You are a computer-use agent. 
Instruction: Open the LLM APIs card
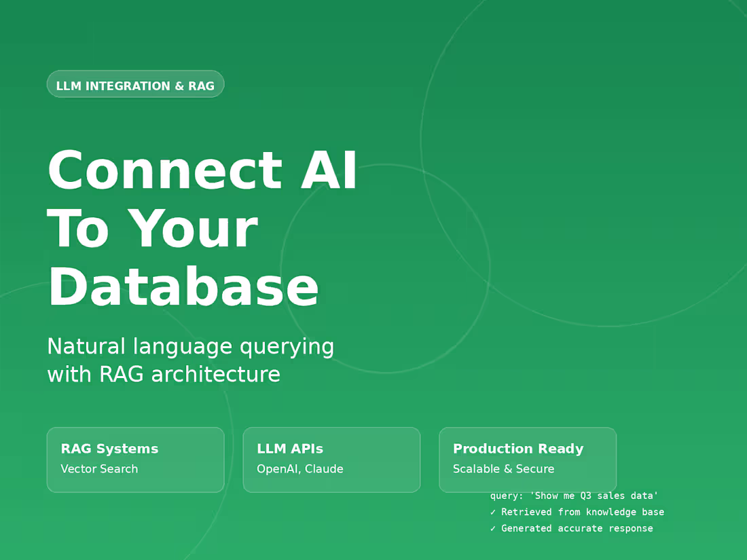331,460
